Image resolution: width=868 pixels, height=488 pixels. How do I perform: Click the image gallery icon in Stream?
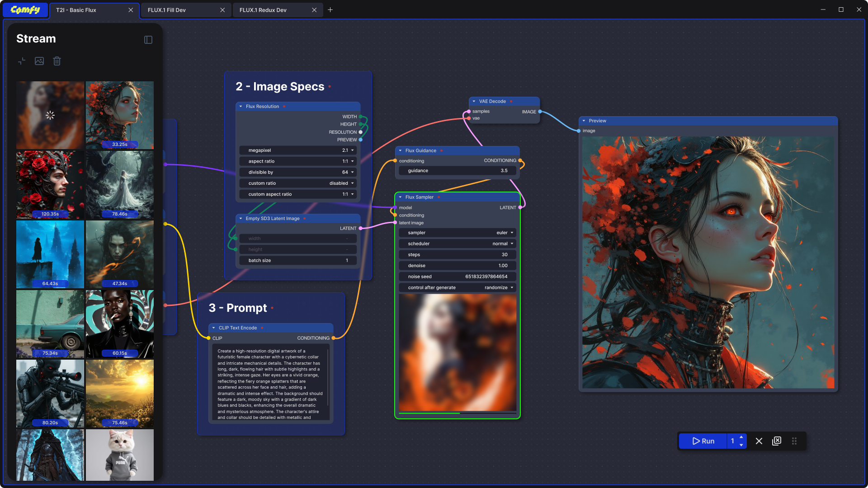(39, 61)
